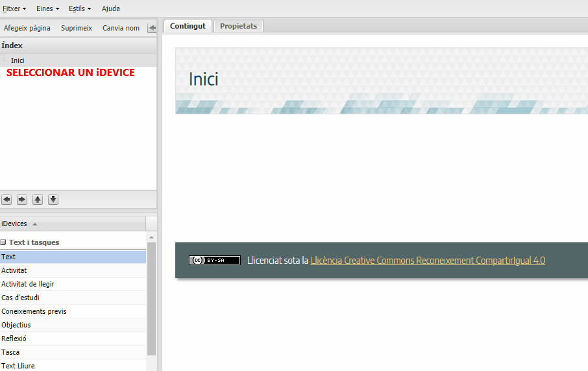Promote page with left arrow icon
Viewport: 588px width, 371px height.
coord(6,199)
